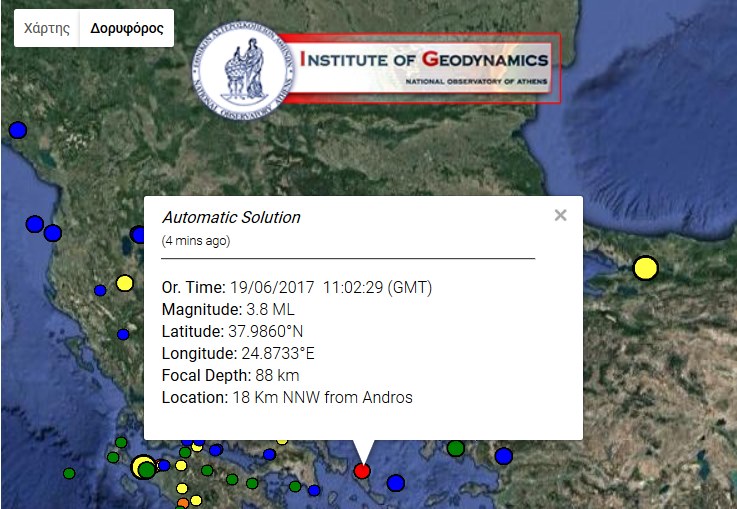Click the Or. Time 19/06/2017 line
The width and height of the screenshot is (737, 509).
[296, 287]
